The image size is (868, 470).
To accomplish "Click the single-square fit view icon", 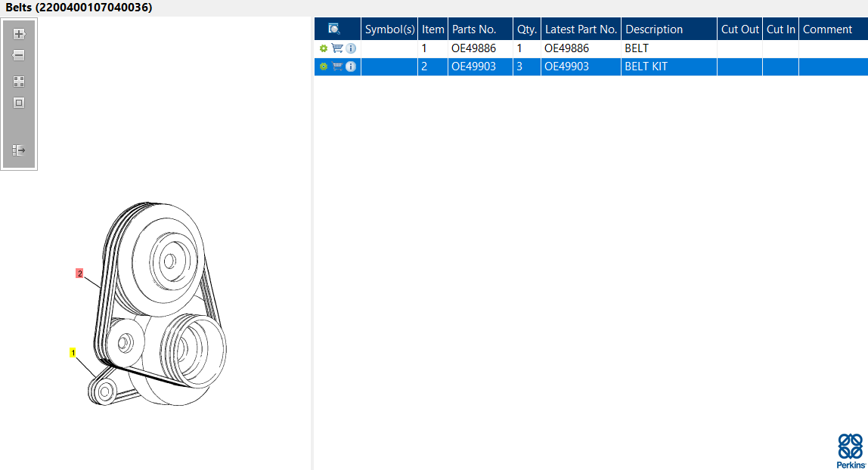I will point(19,103).
